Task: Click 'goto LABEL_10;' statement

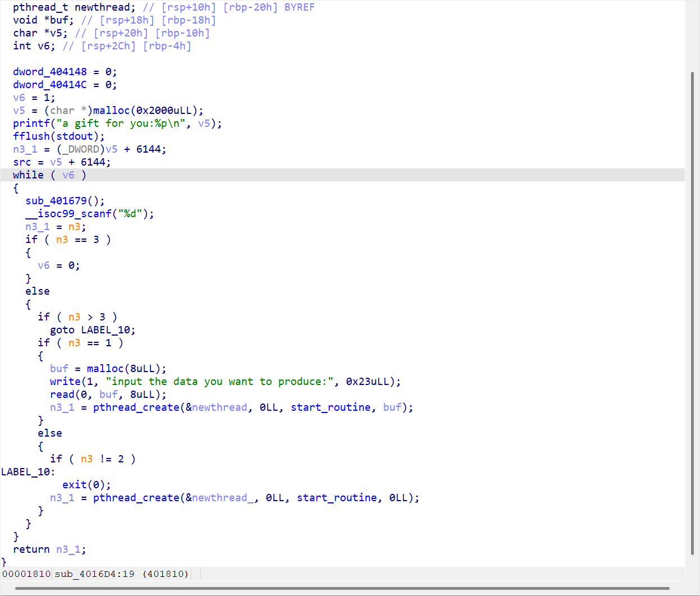Action: point(93,330)
